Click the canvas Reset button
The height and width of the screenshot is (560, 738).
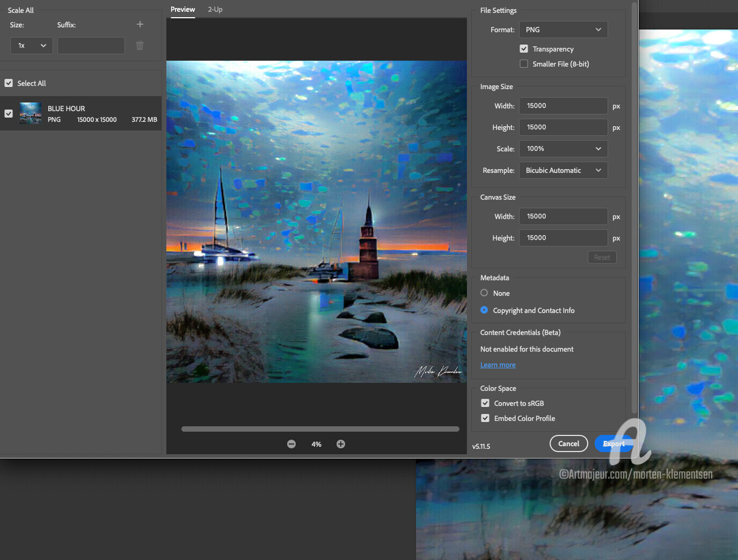click(x=602, y=257)
